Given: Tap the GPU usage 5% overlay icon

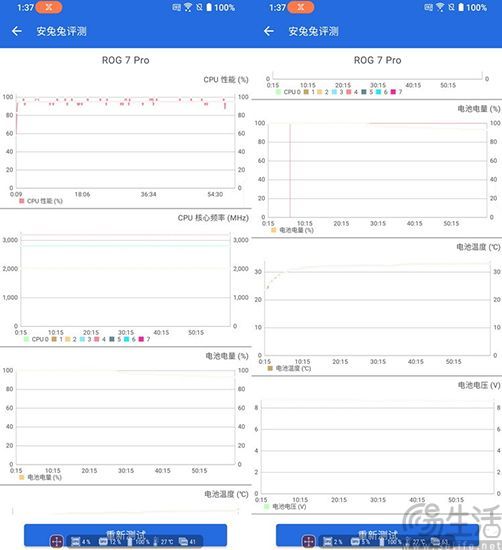Looking at the screenshot, I should pyautogui.click(x=355, y=542).
